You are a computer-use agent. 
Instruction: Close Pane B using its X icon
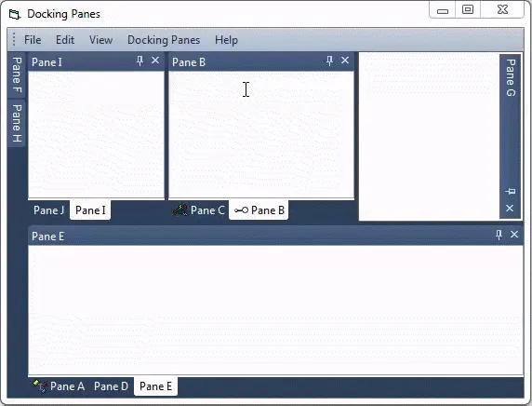click(x=345, y=61)
